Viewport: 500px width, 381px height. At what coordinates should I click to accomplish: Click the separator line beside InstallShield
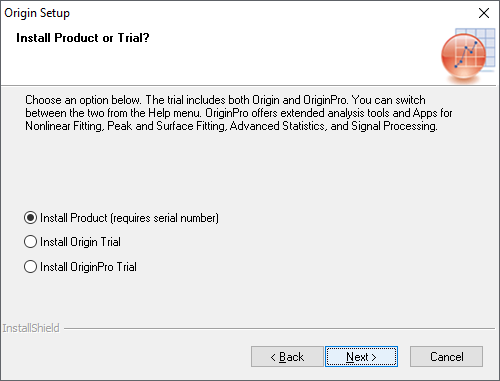click(x=279, y=329)
